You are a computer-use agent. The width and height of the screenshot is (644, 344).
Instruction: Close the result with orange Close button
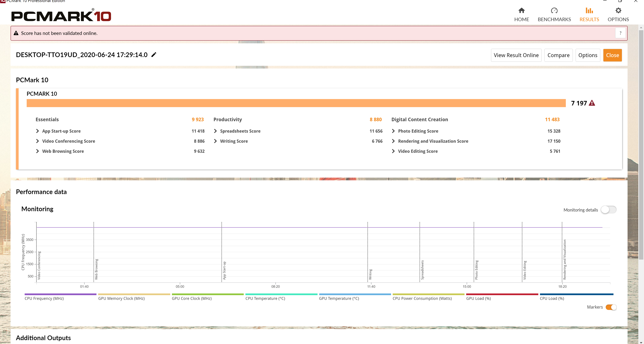[x=612, y=55]
